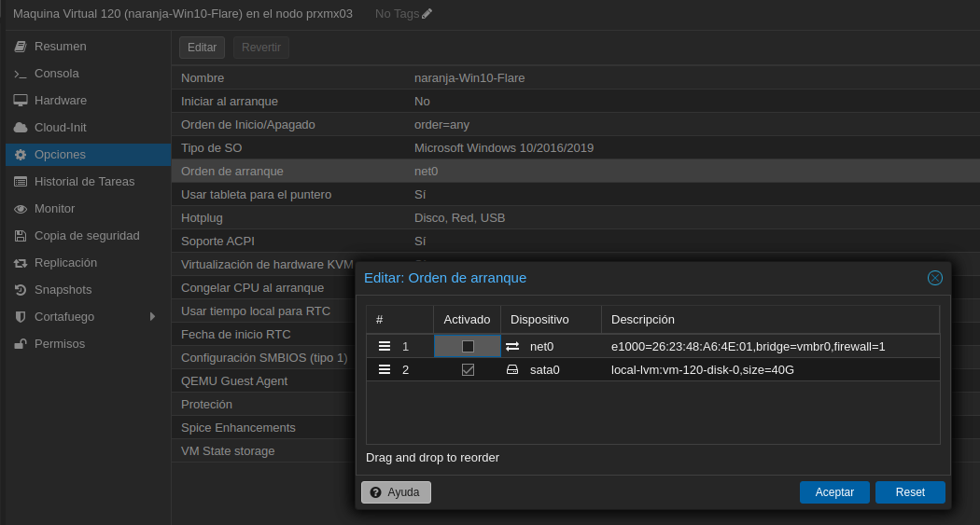Select the Orden de arranque row

(576, 171)
